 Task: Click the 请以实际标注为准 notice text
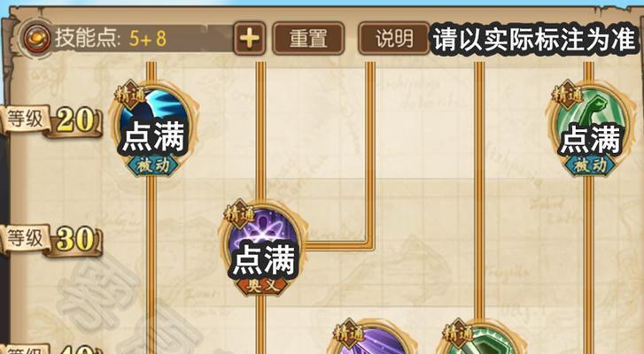pos(535,39)
